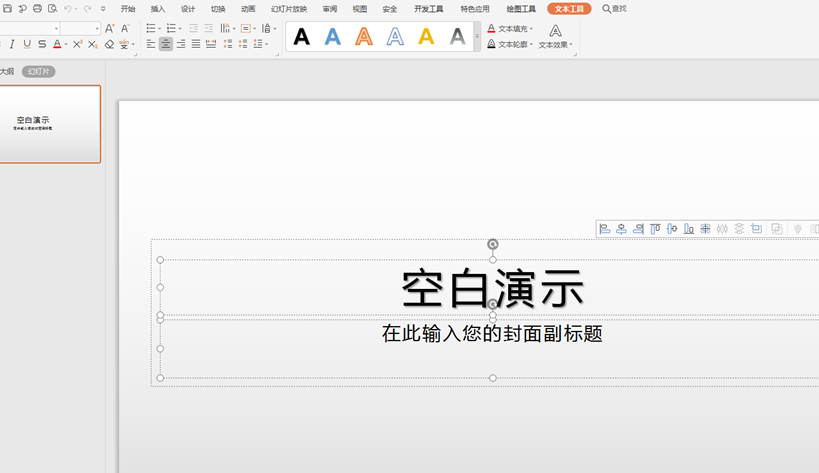Open the 审阅 ribbon tab

pos(330,9)
